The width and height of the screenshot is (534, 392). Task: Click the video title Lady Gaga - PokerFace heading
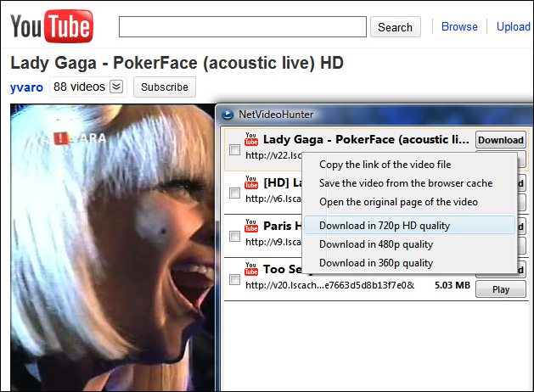177,64
